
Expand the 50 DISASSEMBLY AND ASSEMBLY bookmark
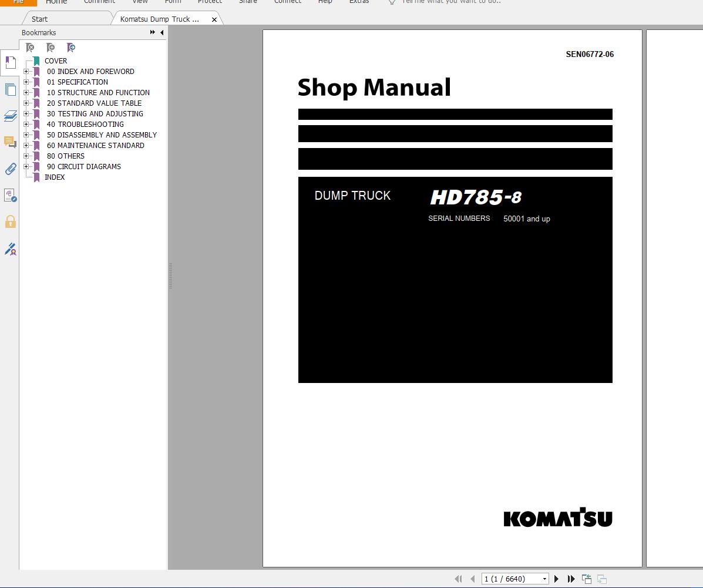pos(26,135)
